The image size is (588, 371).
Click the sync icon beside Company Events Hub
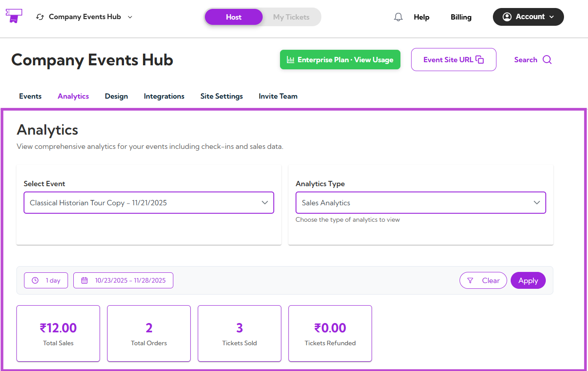[40, 16]
